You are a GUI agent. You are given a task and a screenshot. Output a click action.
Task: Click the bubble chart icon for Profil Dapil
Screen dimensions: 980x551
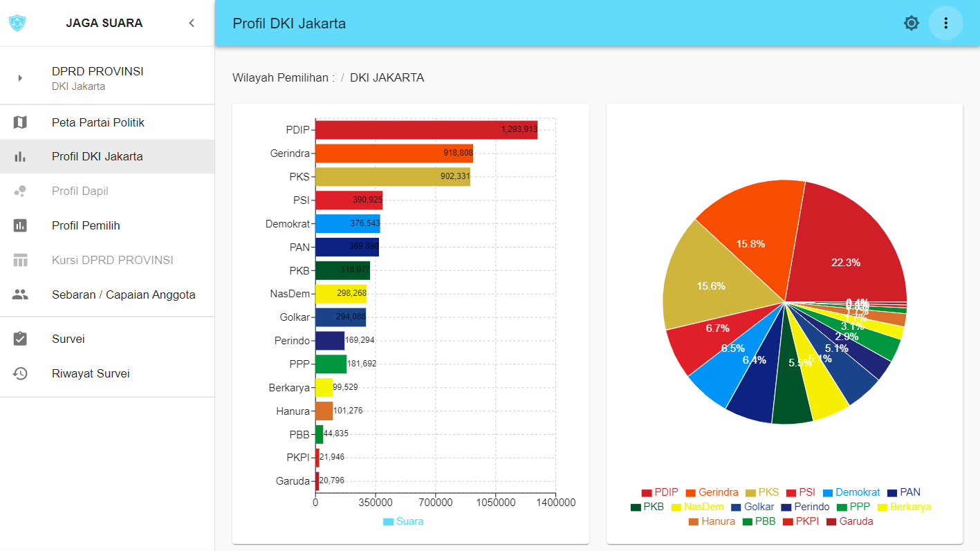20,192
